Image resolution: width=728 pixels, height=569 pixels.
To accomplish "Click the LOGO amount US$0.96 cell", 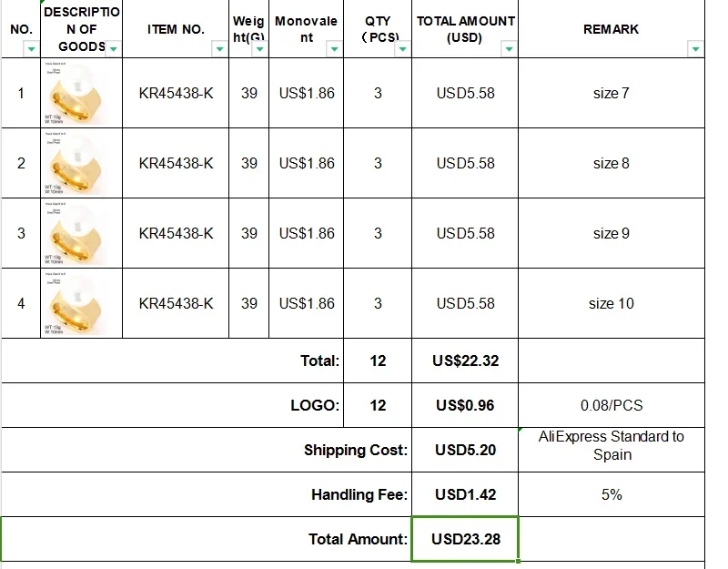I will [x=465, y=405].
